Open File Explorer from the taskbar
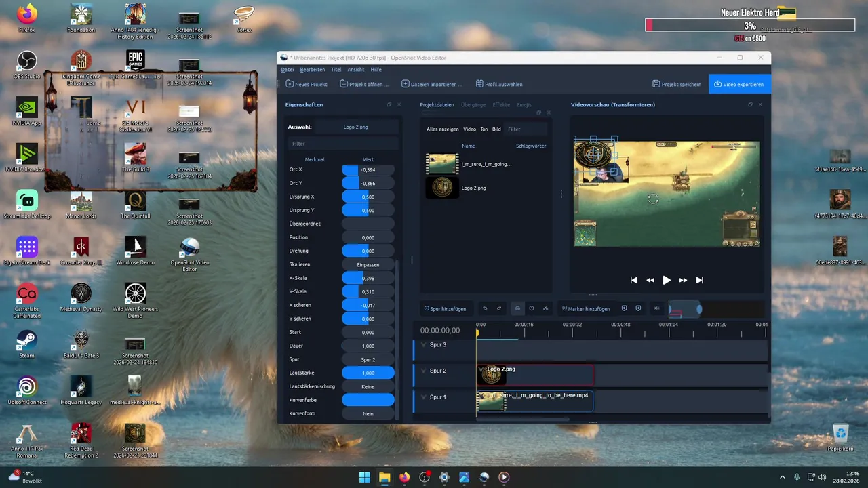This screenshot has width=868, height=488. pos(384,477)
